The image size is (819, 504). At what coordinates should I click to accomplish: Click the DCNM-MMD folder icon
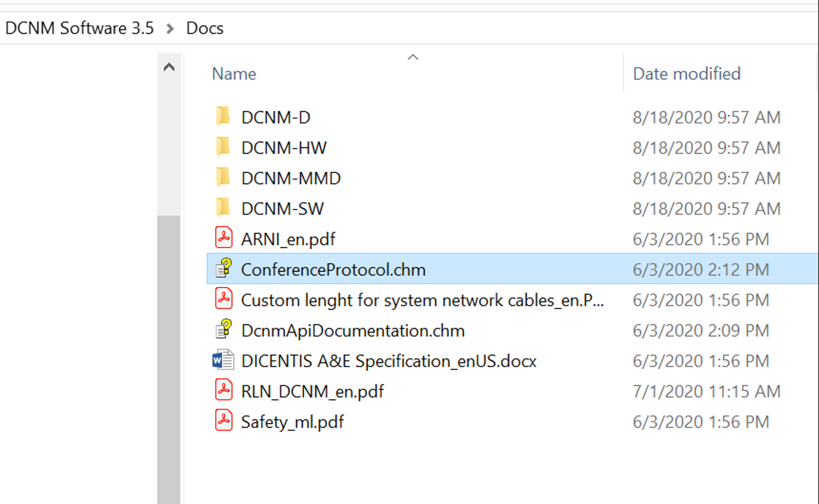tap(223, 178)
